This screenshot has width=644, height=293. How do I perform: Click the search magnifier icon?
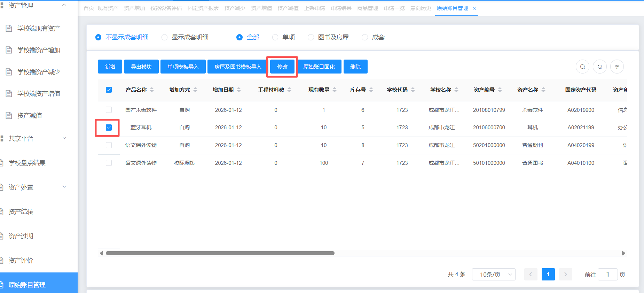click(x=582, y=67)
